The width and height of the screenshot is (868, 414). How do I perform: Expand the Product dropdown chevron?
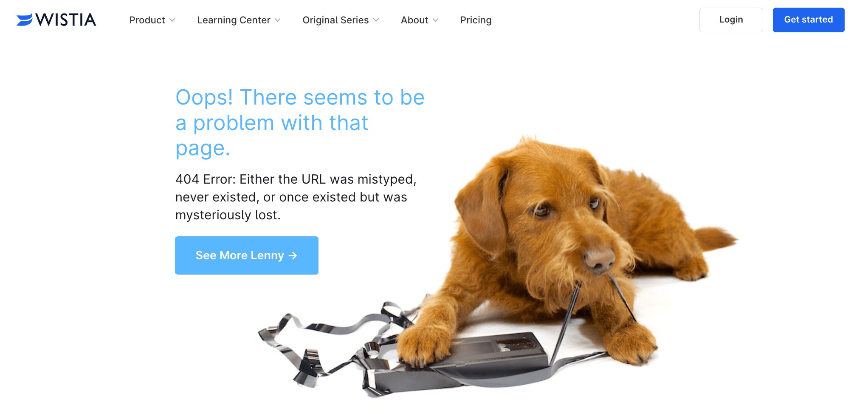(x=172, y=20)
